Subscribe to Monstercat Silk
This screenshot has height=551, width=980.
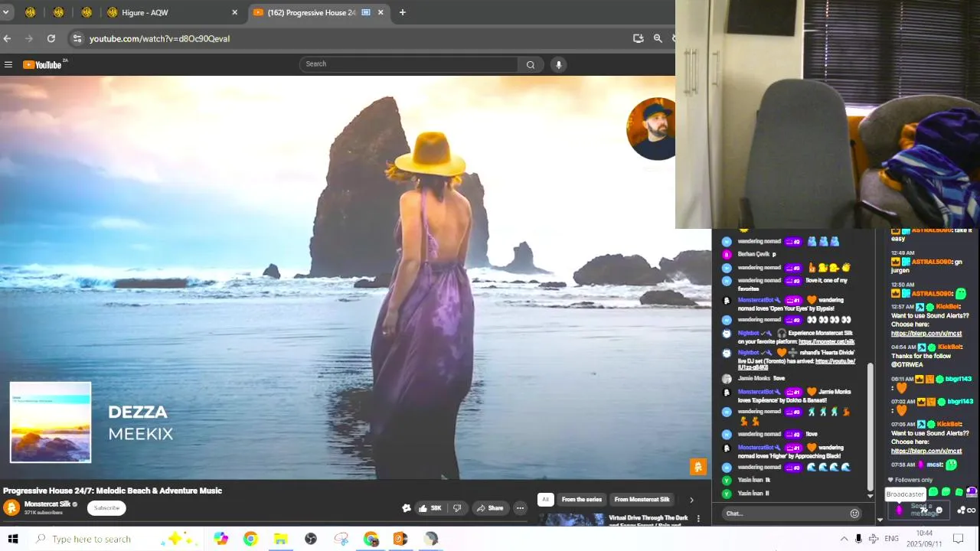106,508
